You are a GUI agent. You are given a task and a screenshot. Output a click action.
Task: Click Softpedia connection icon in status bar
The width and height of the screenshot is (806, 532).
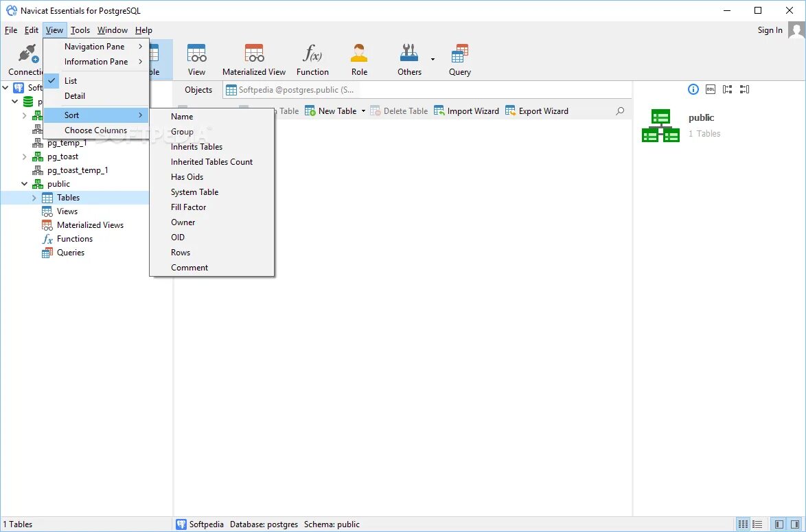point(181,524)
